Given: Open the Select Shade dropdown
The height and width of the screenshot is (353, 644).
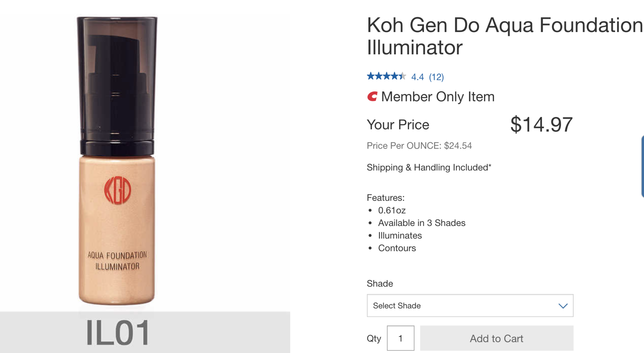Looking at the screenshot, I should coord(470,306).
